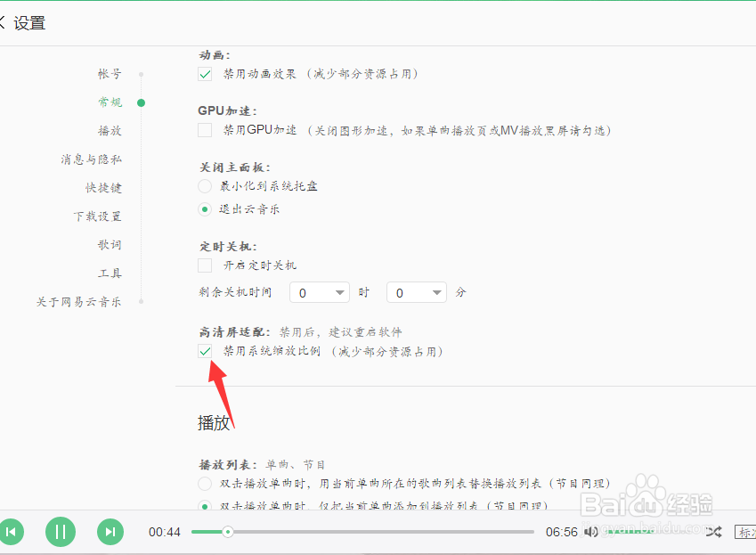The width and height of the screenshot is (756, 555).
Task: Toggle the shuffle play mode icon
Action: [x=714, y=533]
